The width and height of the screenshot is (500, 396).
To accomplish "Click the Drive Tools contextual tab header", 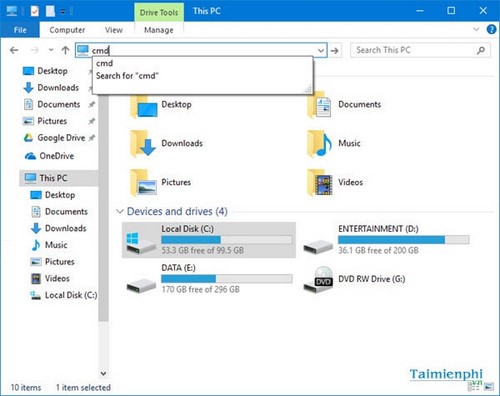I will point(159,13).
